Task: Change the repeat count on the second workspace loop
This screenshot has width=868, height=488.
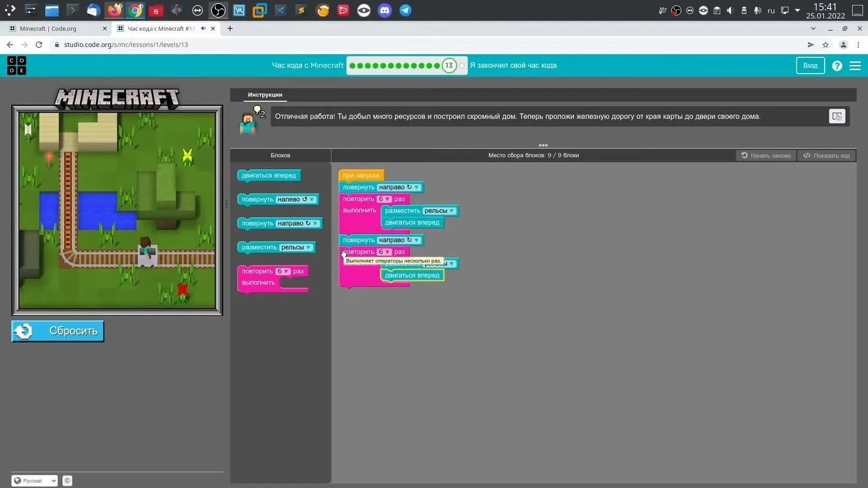Action: pos(384,252)
